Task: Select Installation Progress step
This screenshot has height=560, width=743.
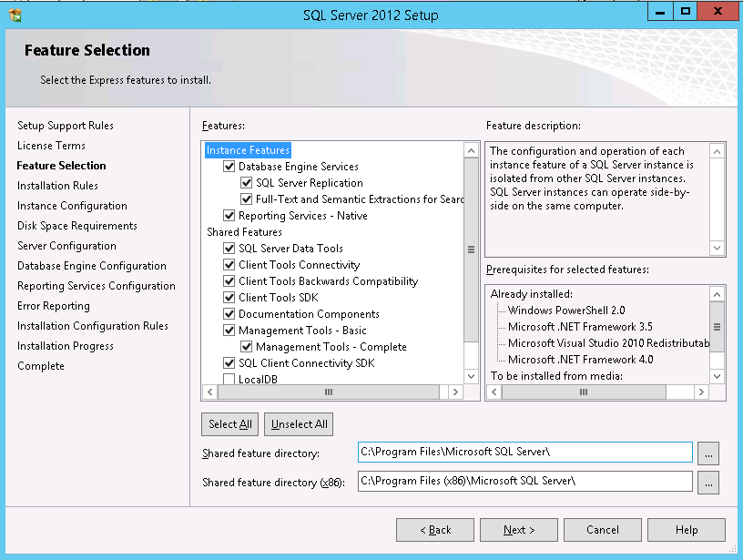Action: click(66, 346)
